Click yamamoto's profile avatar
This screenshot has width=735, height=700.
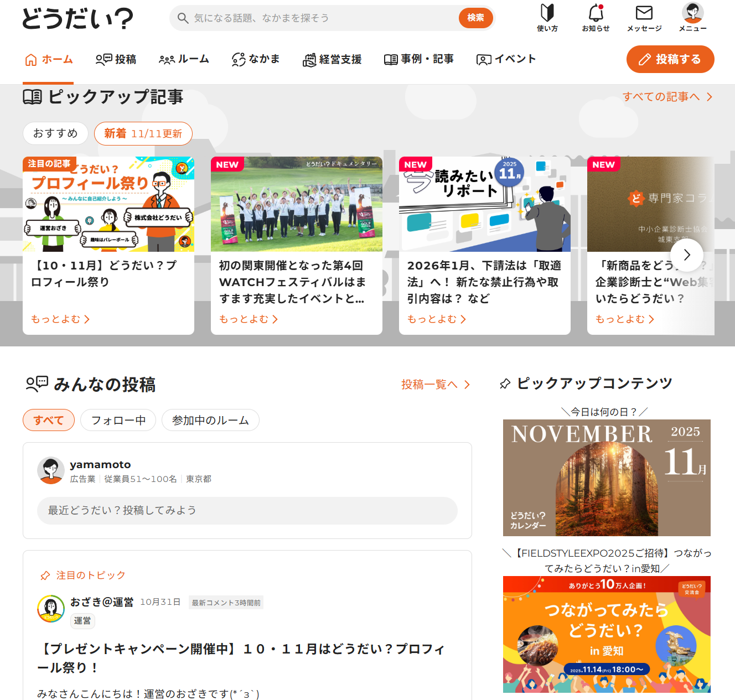pos(51,470)
